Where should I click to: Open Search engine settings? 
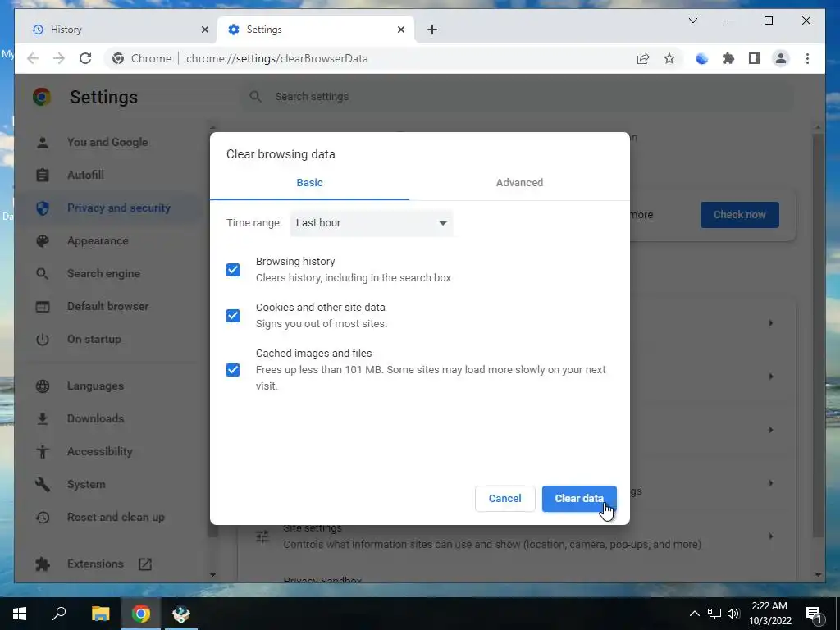pyautogui.click(x=103, y=274)
